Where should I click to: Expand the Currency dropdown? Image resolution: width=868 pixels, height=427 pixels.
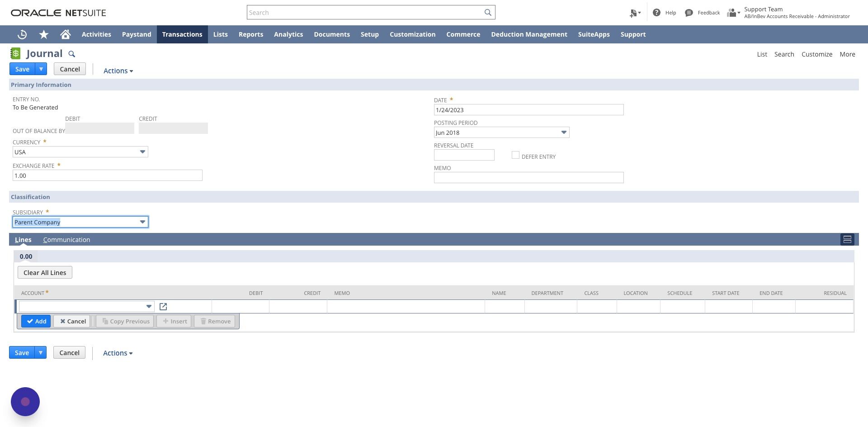coord(142,152)
